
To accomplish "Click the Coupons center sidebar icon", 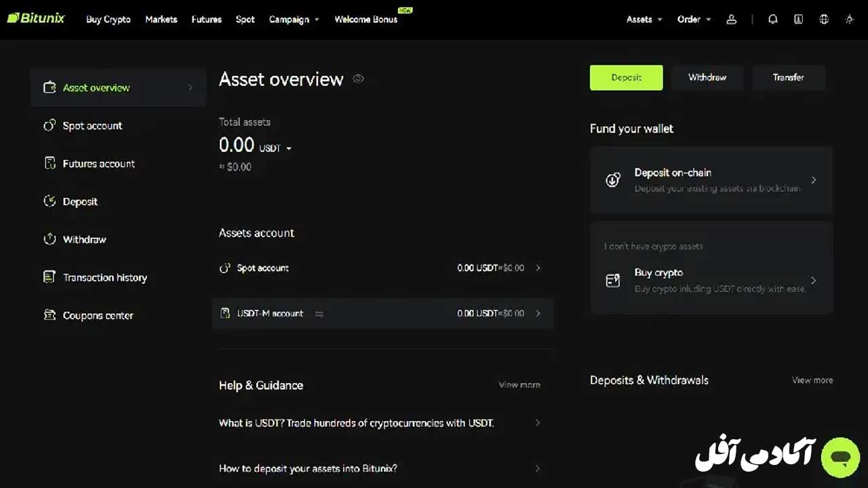I will [x=49, y=315].
